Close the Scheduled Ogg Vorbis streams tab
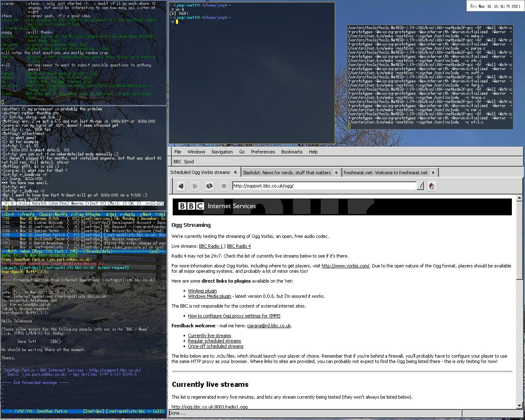 pos(235,173)
